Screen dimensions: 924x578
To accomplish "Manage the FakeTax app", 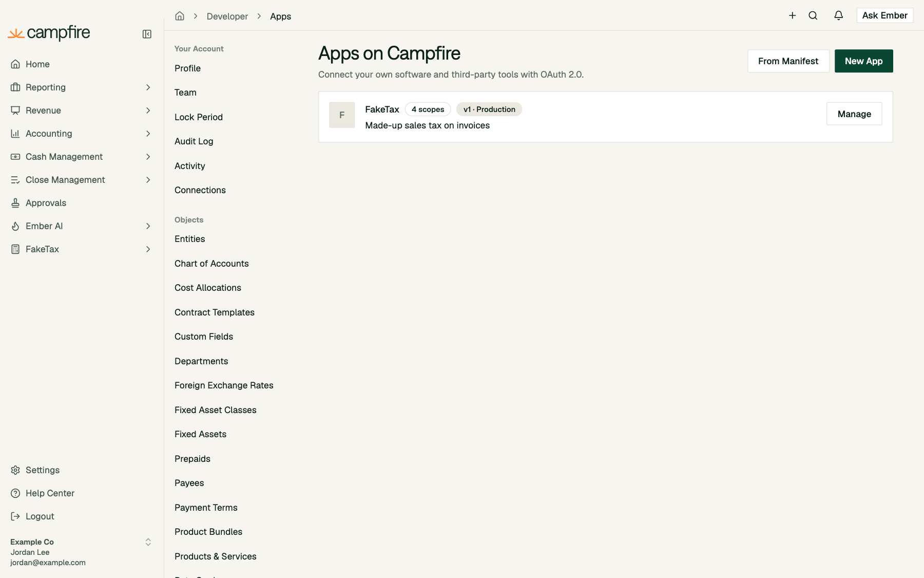I will [x=854, y=114].
